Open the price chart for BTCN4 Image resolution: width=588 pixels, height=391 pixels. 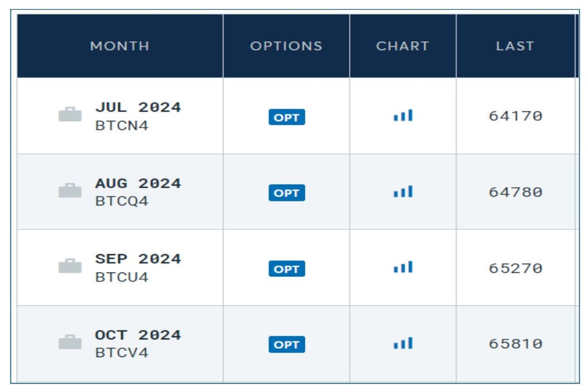pos(404,115)
